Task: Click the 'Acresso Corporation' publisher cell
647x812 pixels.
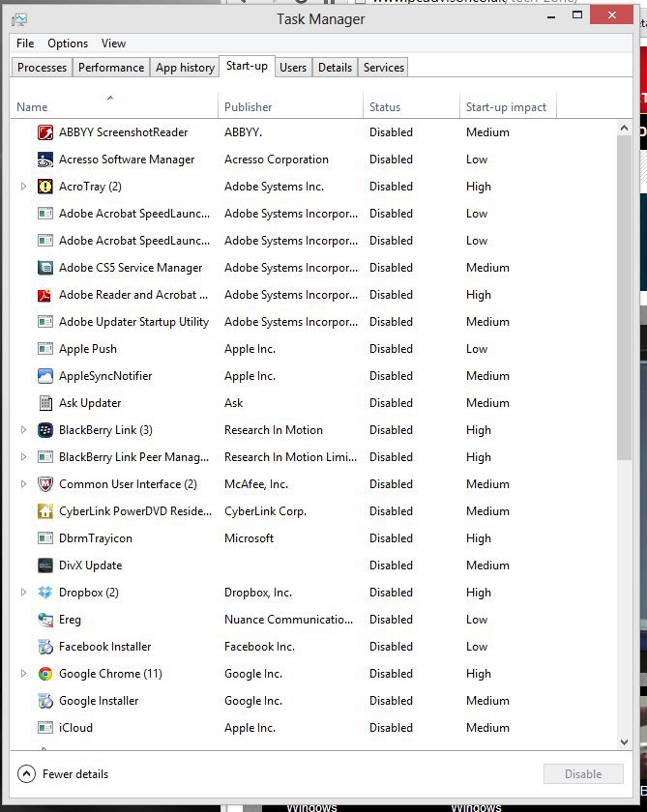Action: [276, 159]
